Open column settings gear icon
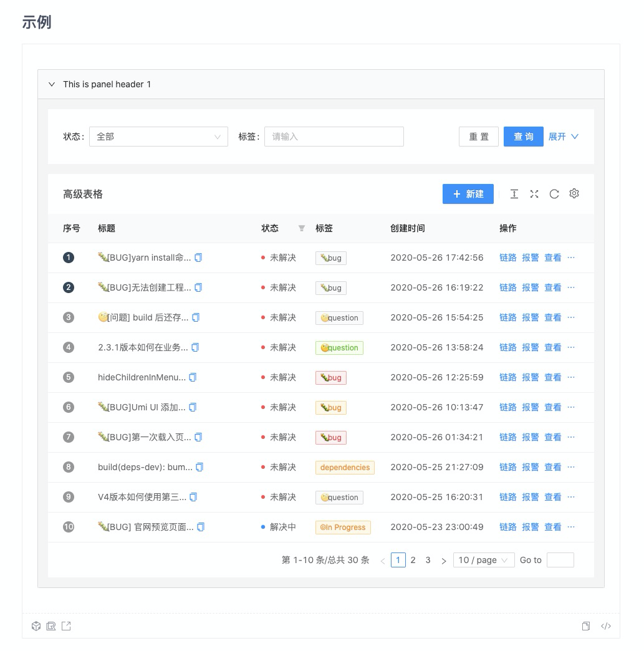644x651 pixels. pos(574,193)
